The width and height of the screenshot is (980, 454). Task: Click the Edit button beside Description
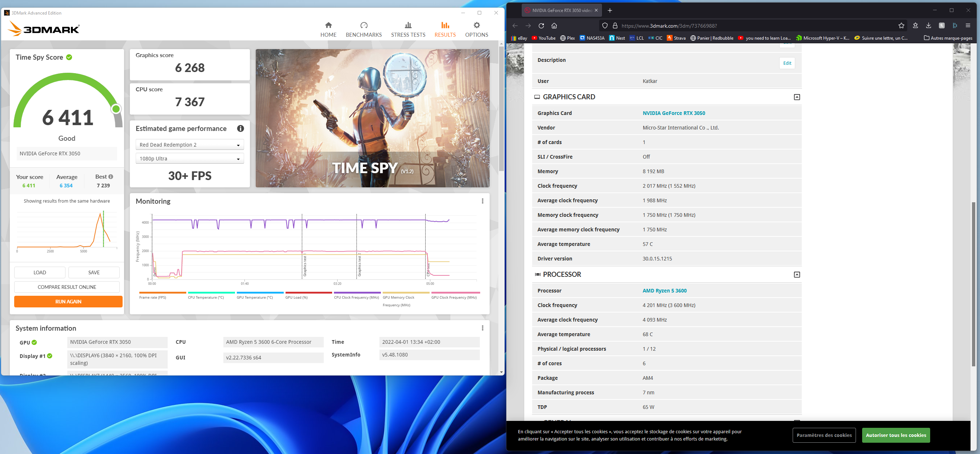pyautogui.click(x=787, y=63)
